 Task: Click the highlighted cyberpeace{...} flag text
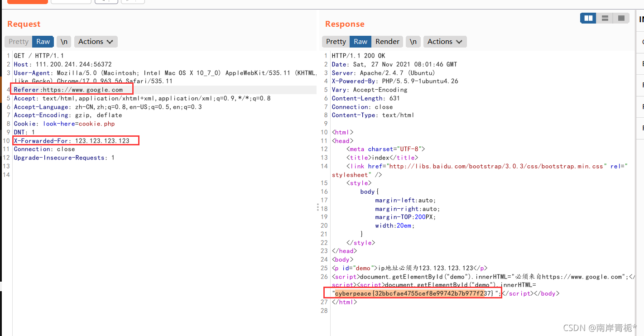(x=414, y=293)
